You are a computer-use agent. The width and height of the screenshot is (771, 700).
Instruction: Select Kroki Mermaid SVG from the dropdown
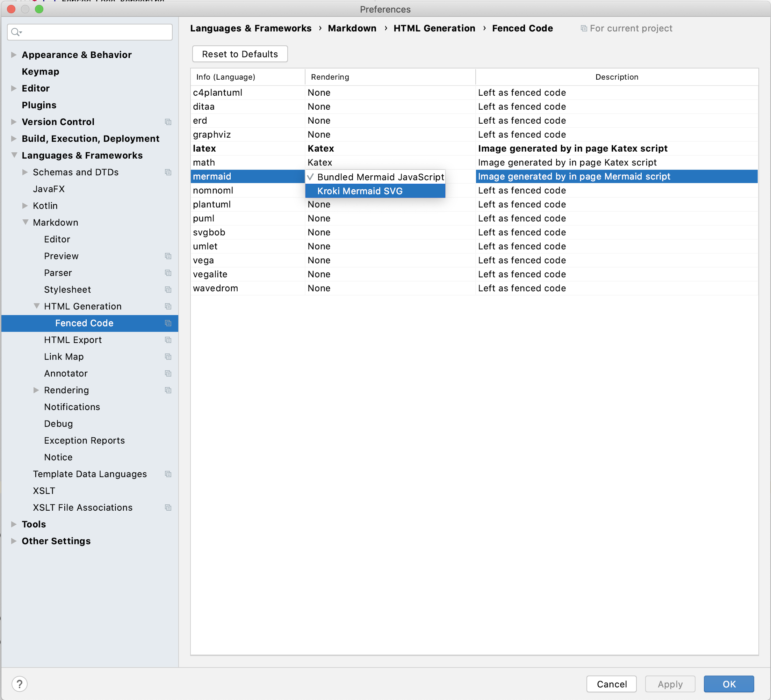click(x=360, y=191)
